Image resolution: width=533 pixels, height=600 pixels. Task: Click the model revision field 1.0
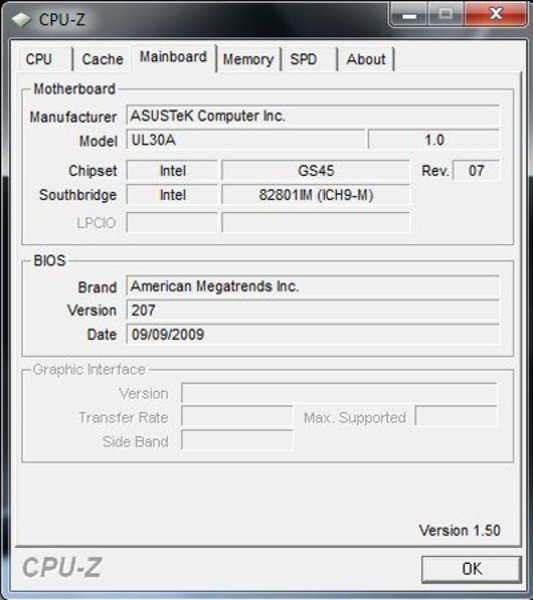coord(434,140)
